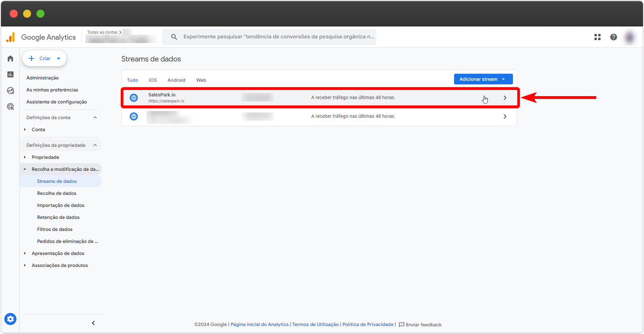Select Retenção de dados in sidebar

point(58,217)
